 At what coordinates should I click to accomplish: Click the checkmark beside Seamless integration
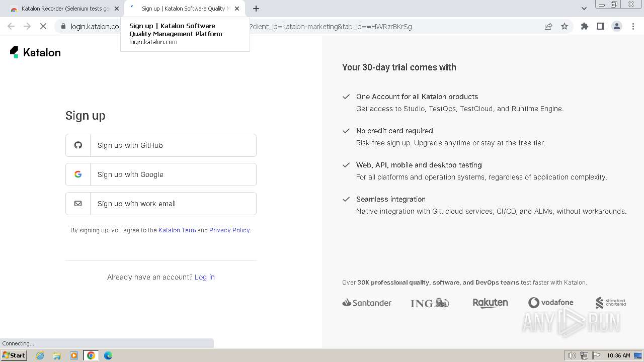click(346, 199)
